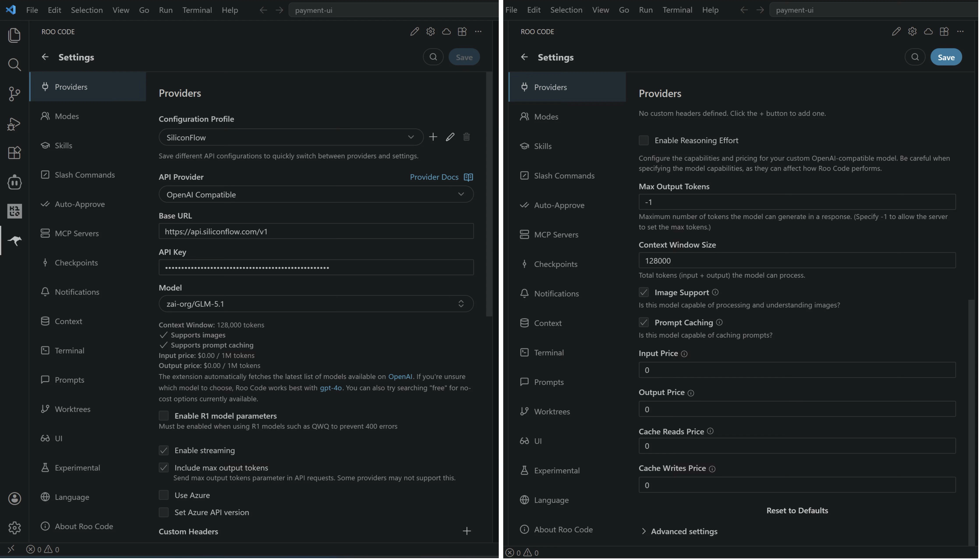Open the Terminal menu in left window

197,10
